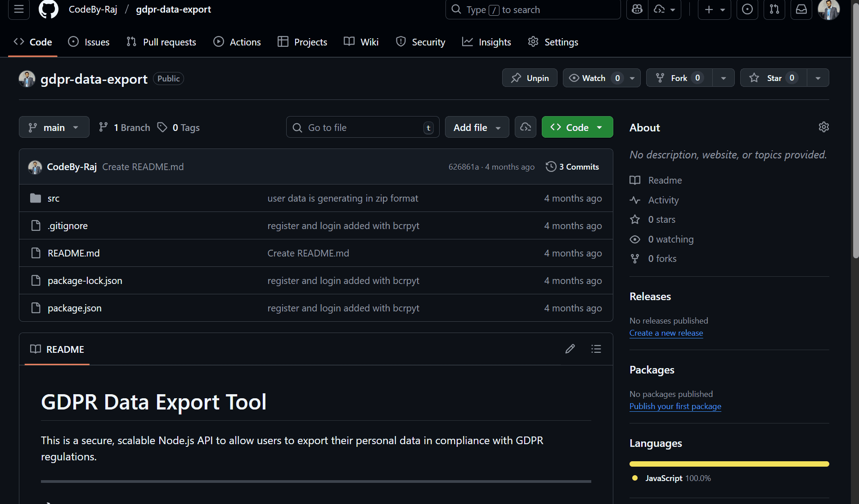Open the GitHub home via the Octocat logo
This screenshot has width=859, height=504.
click(48, 9)
